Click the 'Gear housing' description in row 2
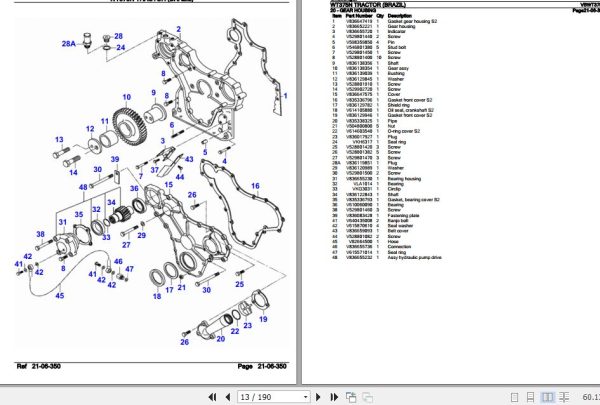600x405 pixels. 401,26
